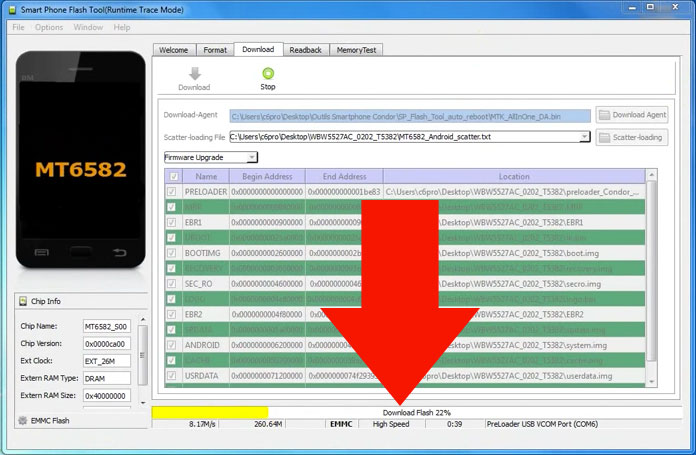
Task: Click the Smart Phone Flash Tool title icon
Action: [x=12, y=10]
